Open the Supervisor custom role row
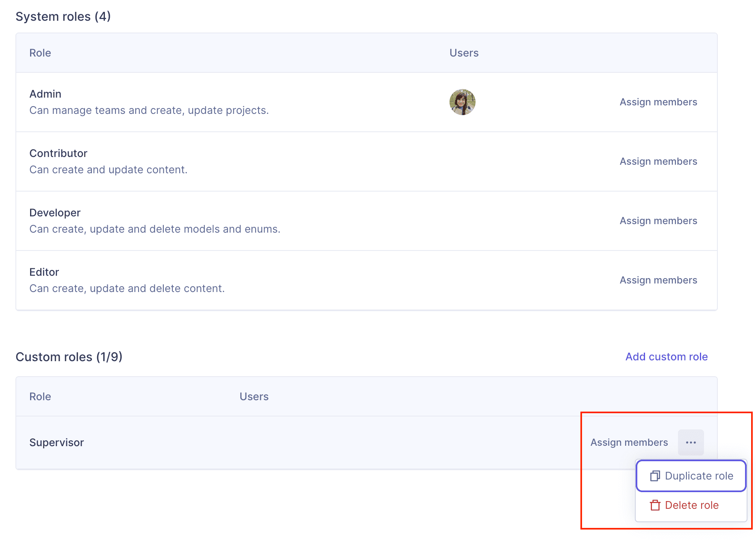Screen dimensions: 756x545 tap(57, 443)
